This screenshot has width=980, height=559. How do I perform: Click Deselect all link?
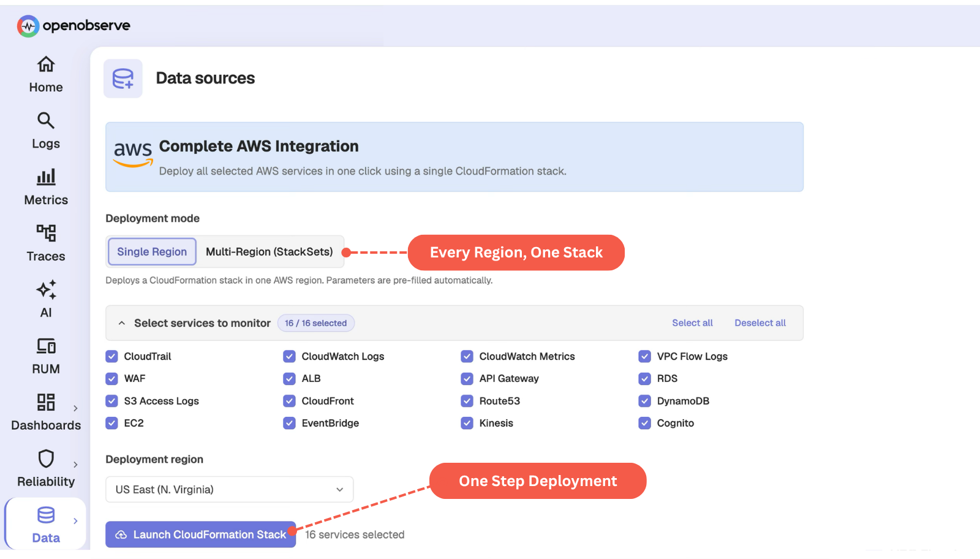[x=760, y=323]
